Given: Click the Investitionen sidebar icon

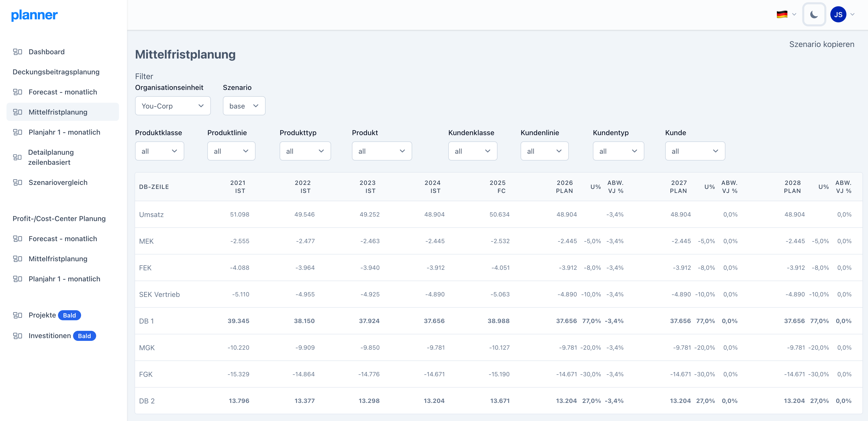Looking at the screenshot, I should click(x=18, y=336).
